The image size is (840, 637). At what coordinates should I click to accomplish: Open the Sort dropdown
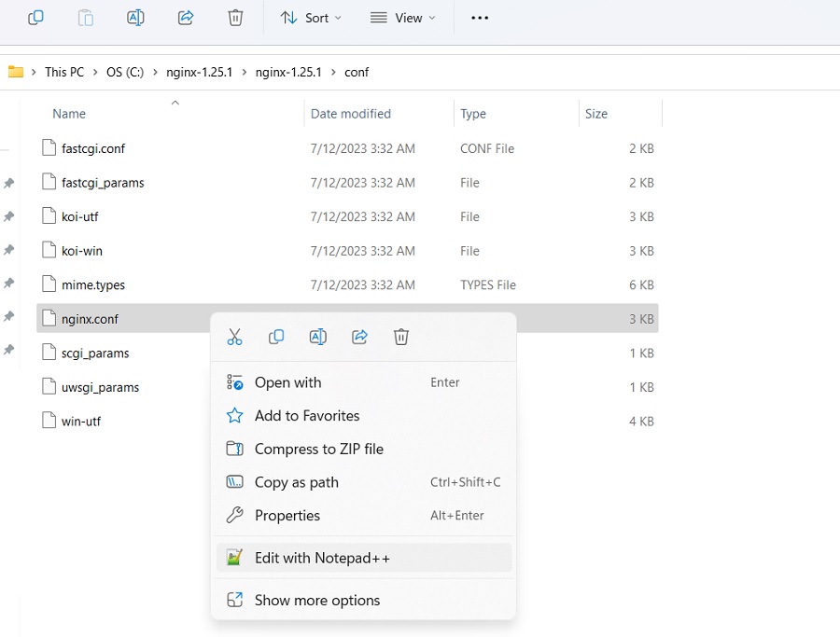pyautogui.click(x=311, y=17)
